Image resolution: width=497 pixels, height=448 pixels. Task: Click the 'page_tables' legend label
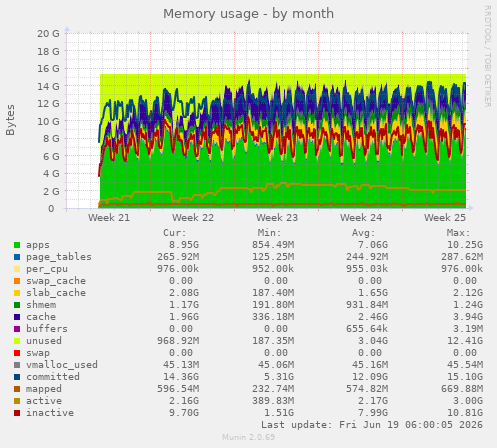click(59, 257)
